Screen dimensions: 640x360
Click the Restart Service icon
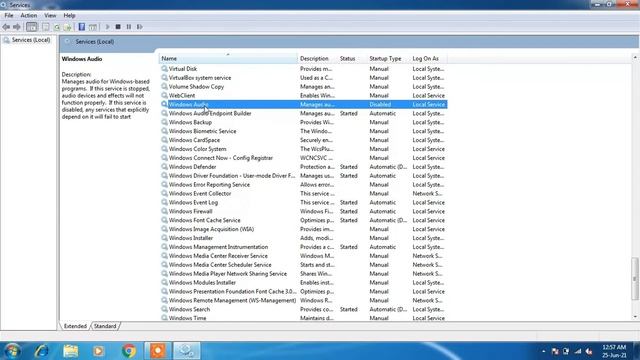140,27
